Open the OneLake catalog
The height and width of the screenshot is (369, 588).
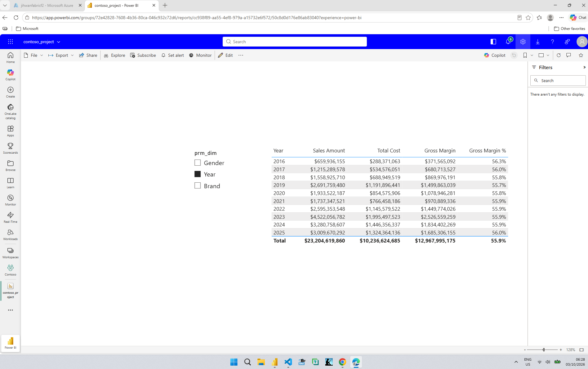click(x=10, y=111)
